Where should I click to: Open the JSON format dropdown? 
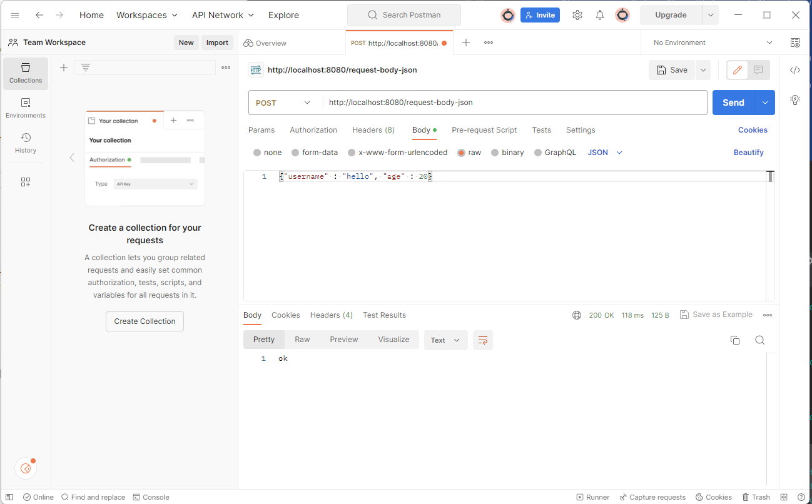pos(605,153)
